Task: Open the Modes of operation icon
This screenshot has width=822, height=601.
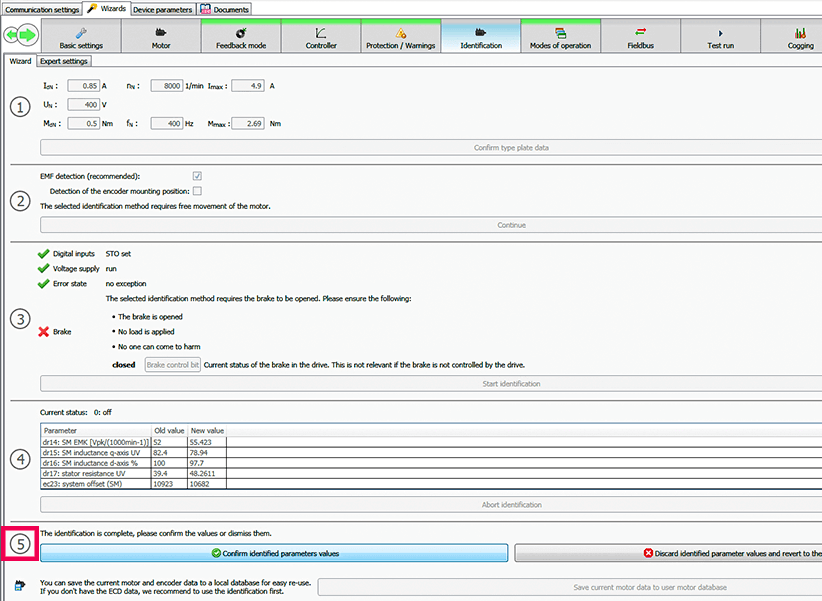Action: 560,33
